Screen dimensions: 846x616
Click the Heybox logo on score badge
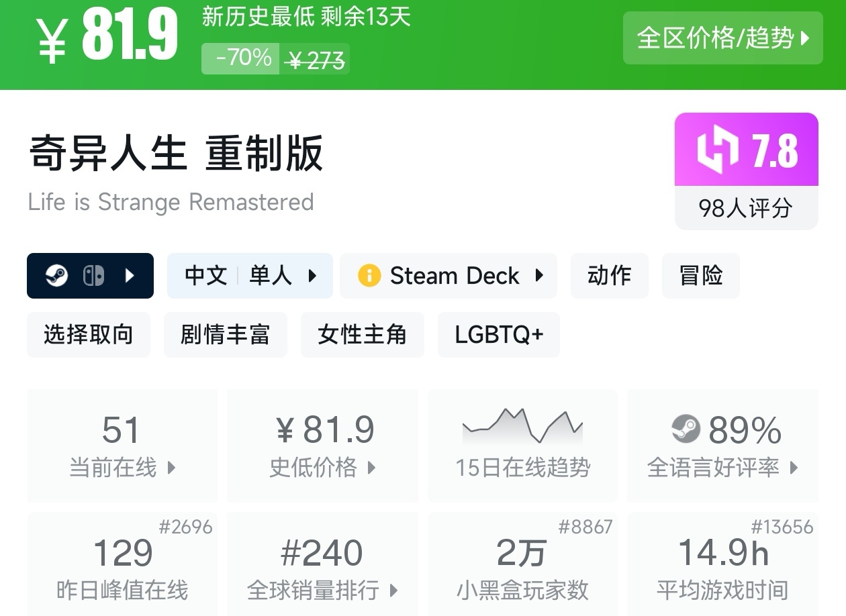pyautogui.click(x=718, y=149)
